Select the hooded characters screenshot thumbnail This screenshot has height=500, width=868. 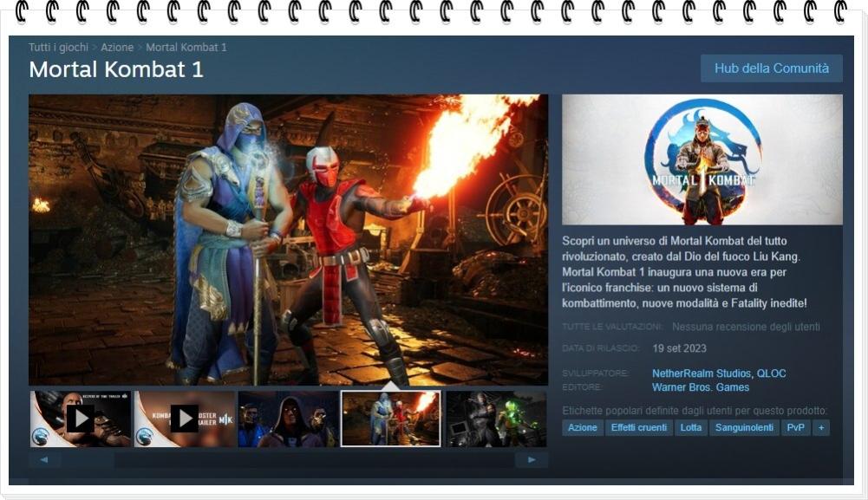click(288, 419)
